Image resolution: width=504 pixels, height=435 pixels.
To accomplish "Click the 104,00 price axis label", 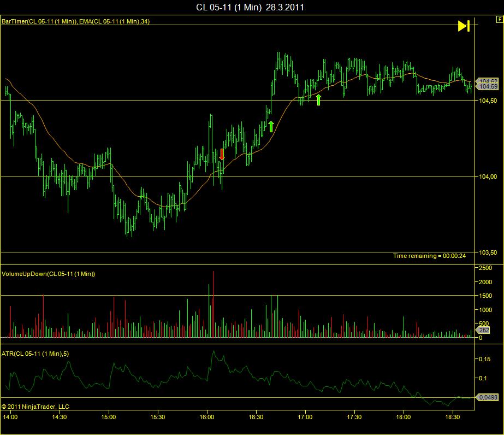I will click(488, 177).
